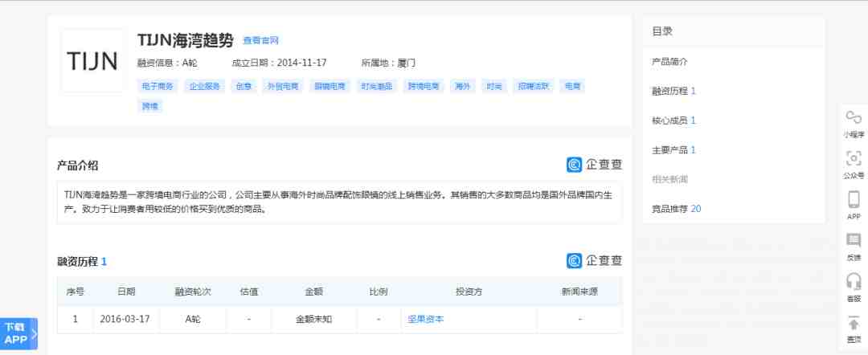
Task: Select the 电子商务 tag
Action: (157, 87)
